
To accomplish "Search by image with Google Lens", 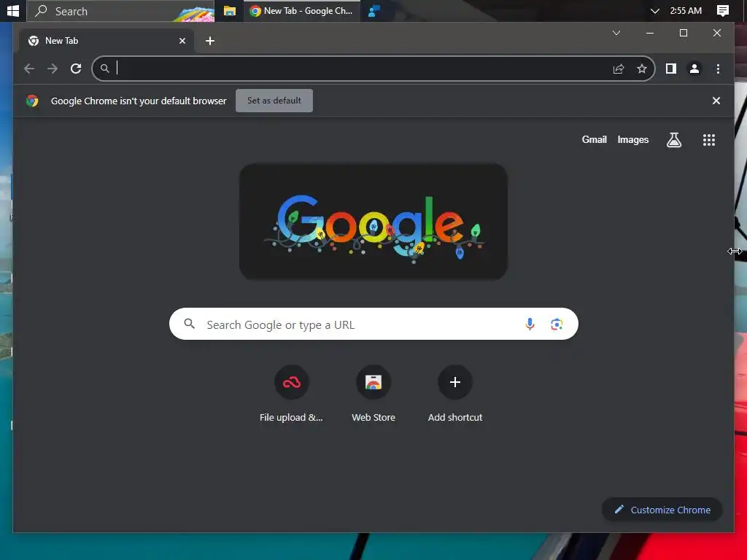I will coord(557,324).
